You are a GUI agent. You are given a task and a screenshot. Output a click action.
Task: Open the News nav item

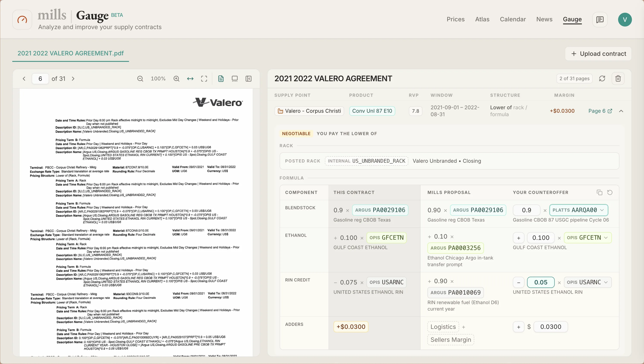point(544,19)
